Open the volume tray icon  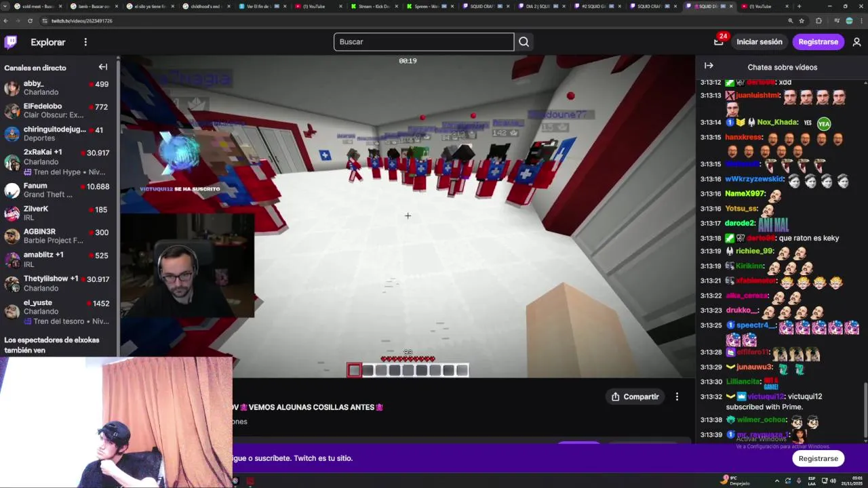point(833,481)
